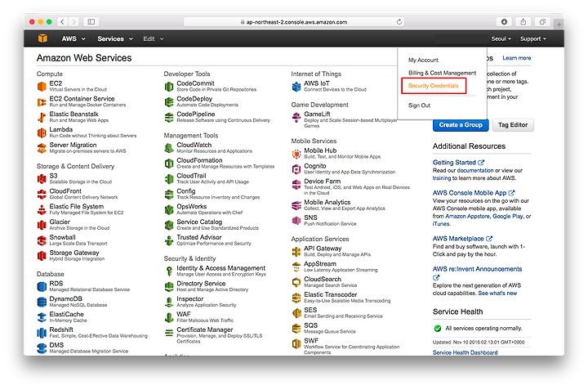Open the Identity & Access Management key icon

[x=169, y=271]
